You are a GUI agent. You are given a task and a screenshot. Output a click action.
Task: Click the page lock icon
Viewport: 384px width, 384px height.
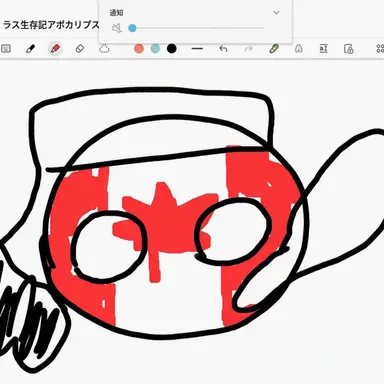point(348,49)
